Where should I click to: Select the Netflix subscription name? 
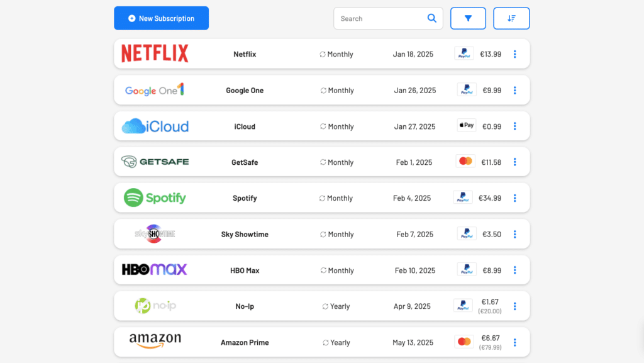click(x=245, y=54)
